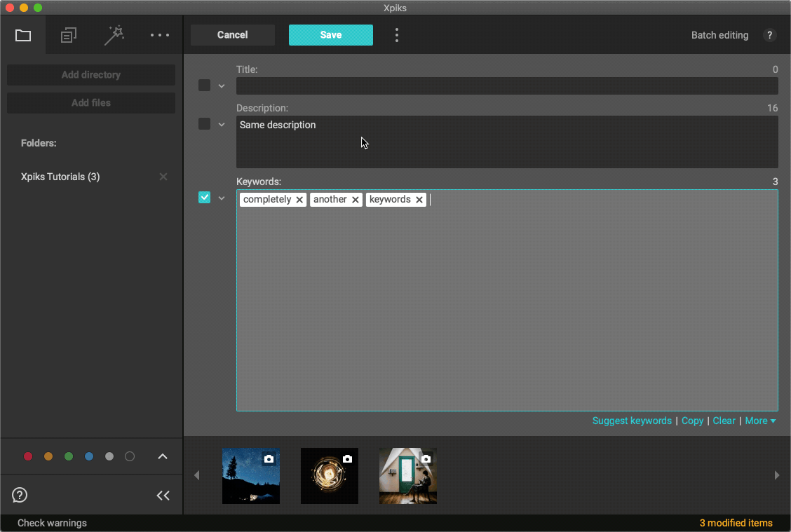Open the magic wand wizard icon
Image resolution: width=791 pixels, height=532 pixels.
tap(114, 34)
